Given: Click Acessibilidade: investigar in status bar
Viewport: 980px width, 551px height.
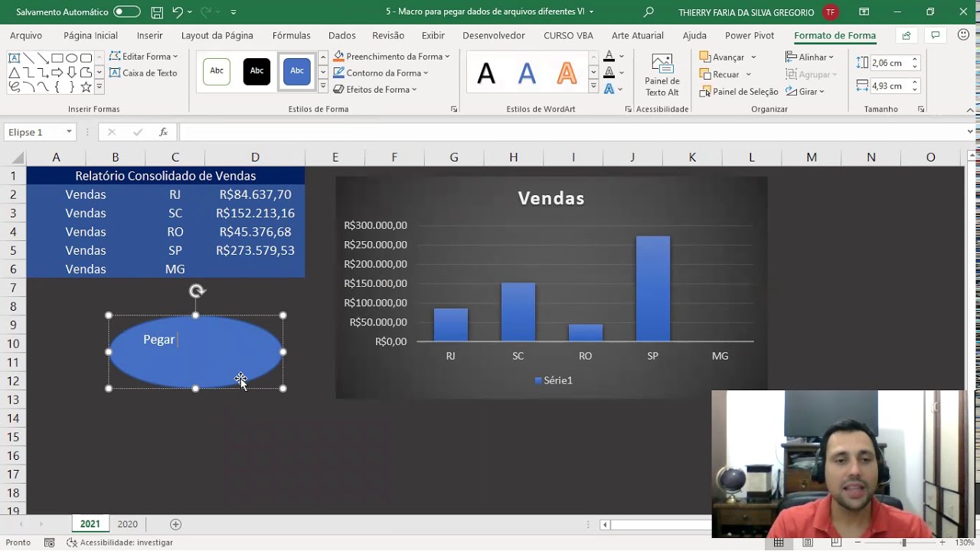Looking at the screenshot, I should (x=119, y=543).
